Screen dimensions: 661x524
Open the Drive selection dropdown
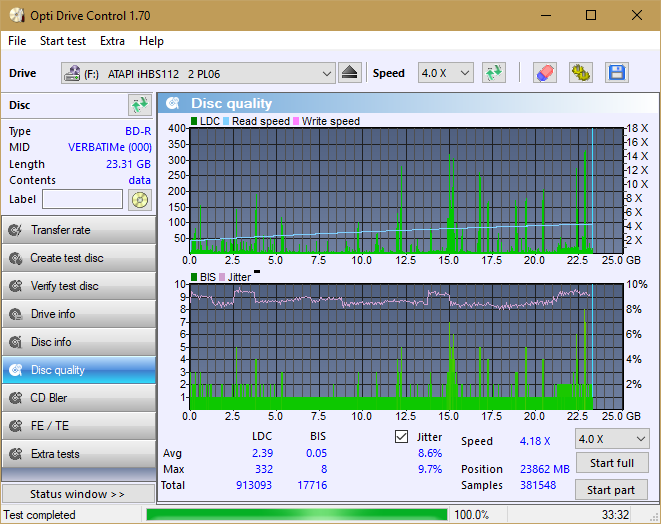[x=198, y=73]
